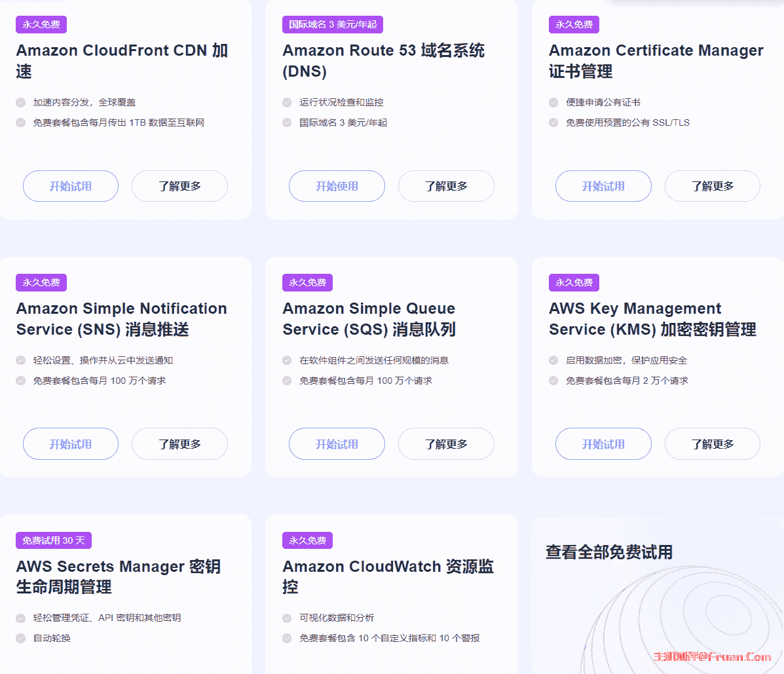
Task: Click check icon beside 免费使用预置的公有 SSL/TLS
Action: tap(553, 122)
